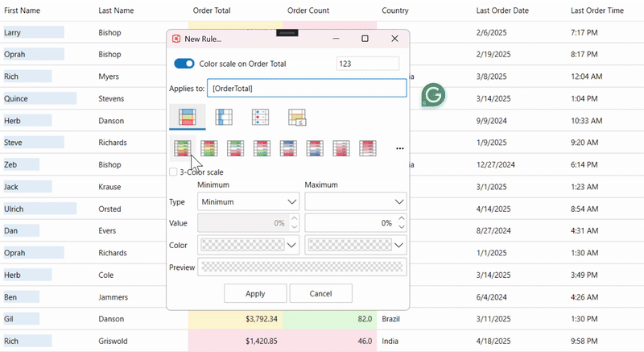644x352 pixels.
Task: Toggle off Color scale on Order Total switch
Action: pyautogui.click(x=184, y=64)
